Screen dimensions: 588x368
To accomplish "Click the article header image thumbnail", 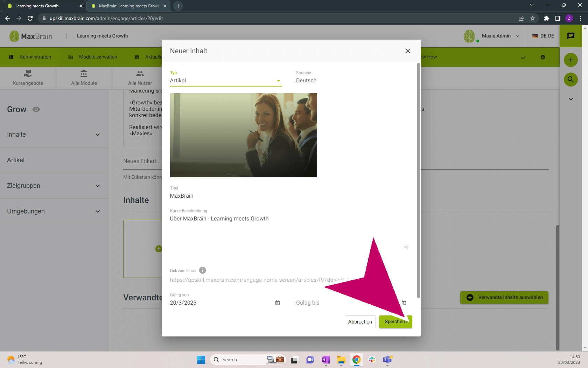I will (244, 135).
